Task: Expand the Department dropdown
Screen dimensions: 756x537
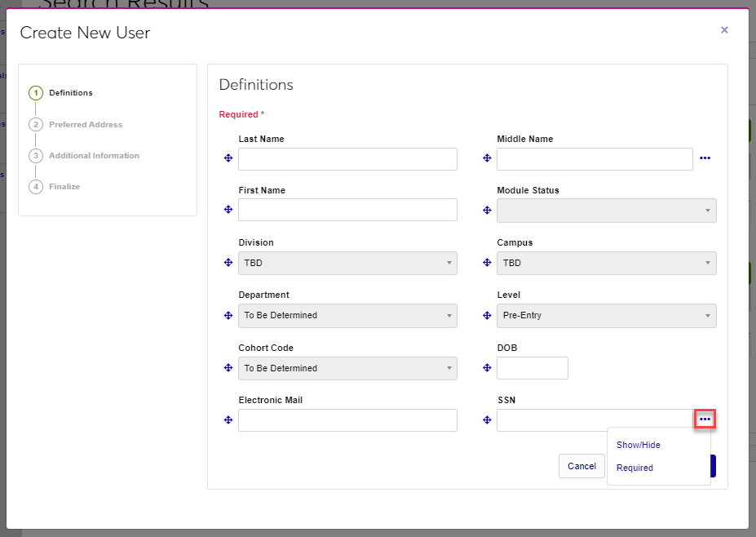Action: [x=347, y=315]
